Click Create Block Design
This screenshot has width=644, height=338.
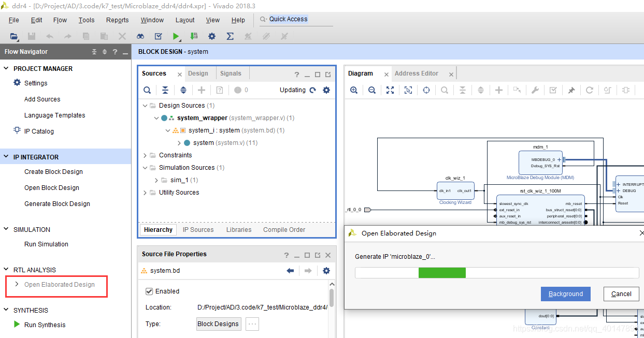(53, 171)
